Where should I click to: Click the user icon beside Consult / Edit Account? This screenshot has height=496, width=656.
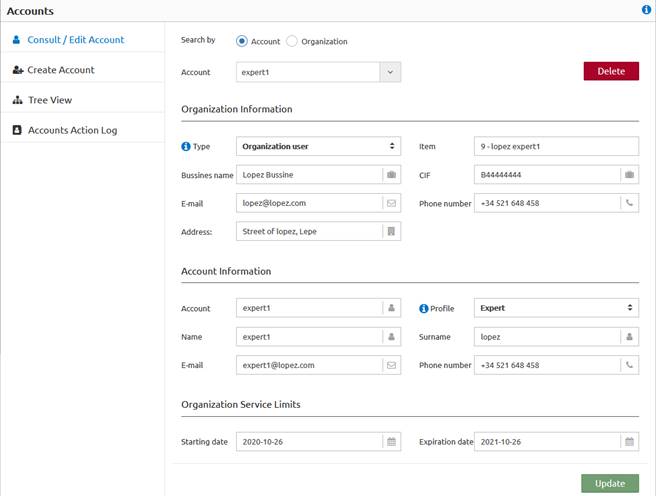[16, 40]
